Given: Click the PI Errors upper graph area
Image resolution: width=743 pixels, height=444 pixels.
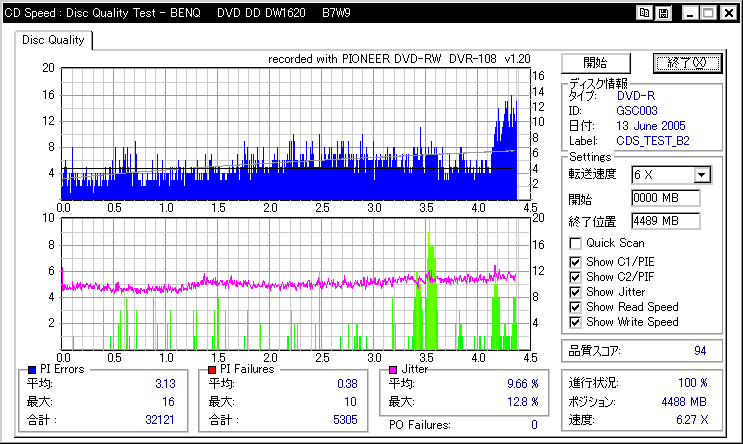Looking at the screenshot, I should click(x=295, y=134).
